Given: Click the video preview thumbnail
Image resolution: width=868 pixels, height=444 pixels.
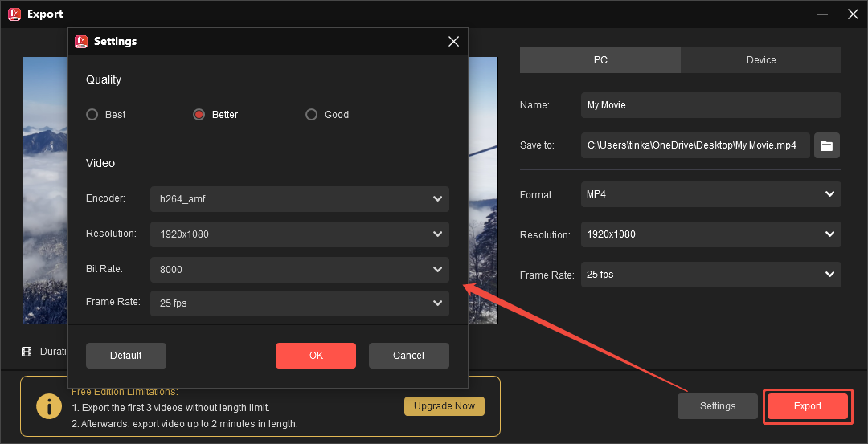Looking at the screenshot, I should (483, 191).
